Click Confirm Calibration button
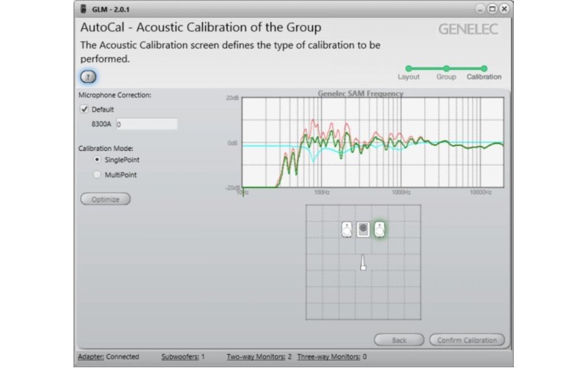Viewport: 588px width, 368px height. tap(467, 340)
